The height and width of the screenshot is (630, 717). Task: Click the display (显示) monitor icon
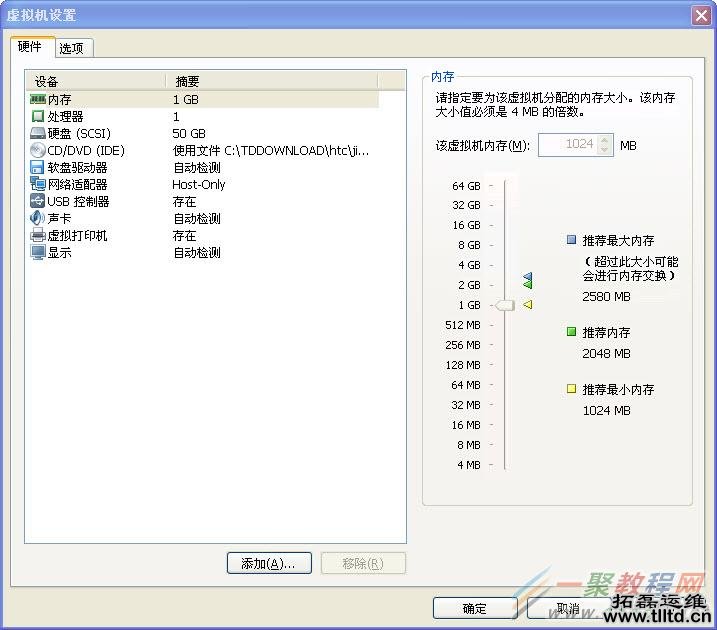tap(38, 252)
